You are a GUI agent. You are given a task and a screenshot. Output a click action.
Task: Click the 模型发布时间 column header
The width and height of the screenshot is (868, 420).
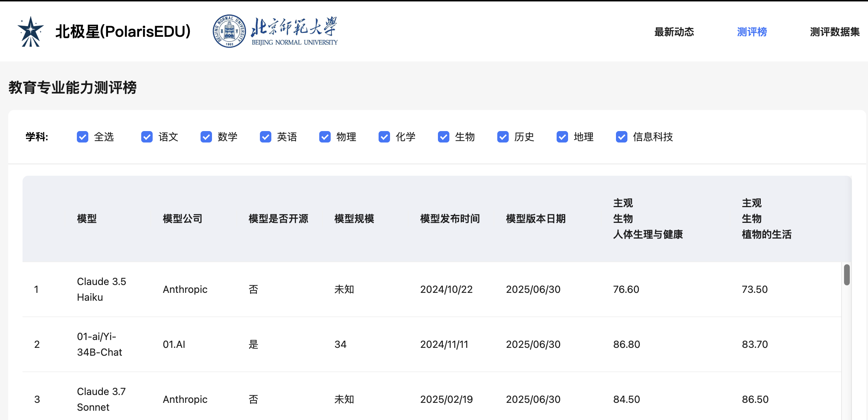450,219
